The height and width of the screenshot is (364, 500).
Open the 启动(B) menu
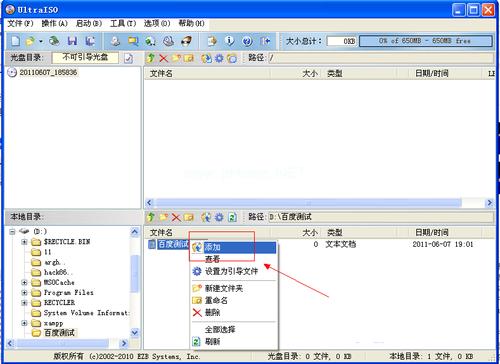[89, 23]
